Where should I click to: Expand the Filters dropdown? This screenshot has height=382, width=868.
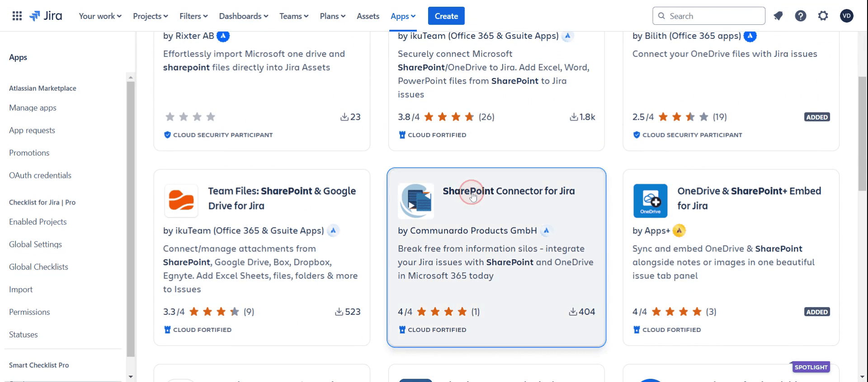[x=193, y=16]
